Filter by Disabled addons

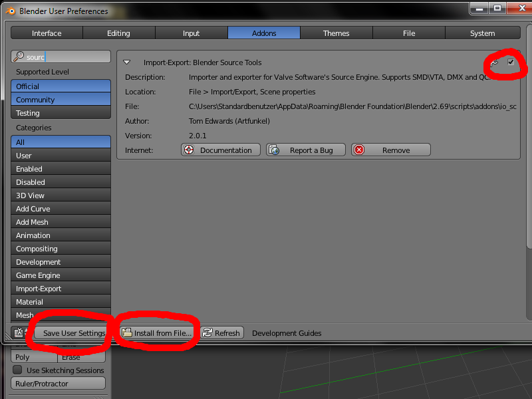tap(61, 182)
